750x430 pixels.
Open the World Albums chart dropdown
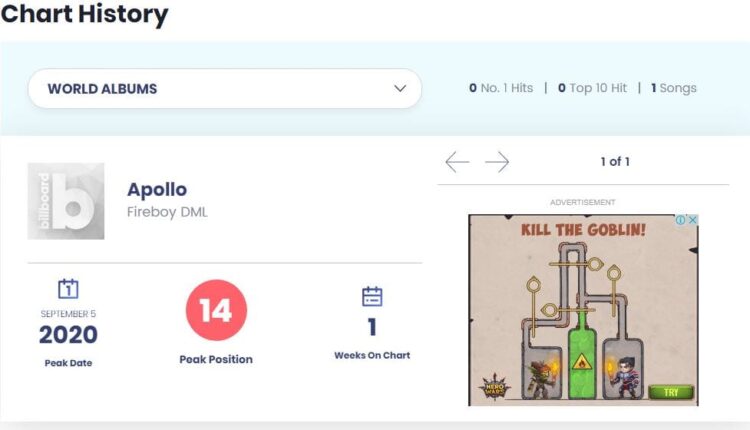[x=224, y=89]
